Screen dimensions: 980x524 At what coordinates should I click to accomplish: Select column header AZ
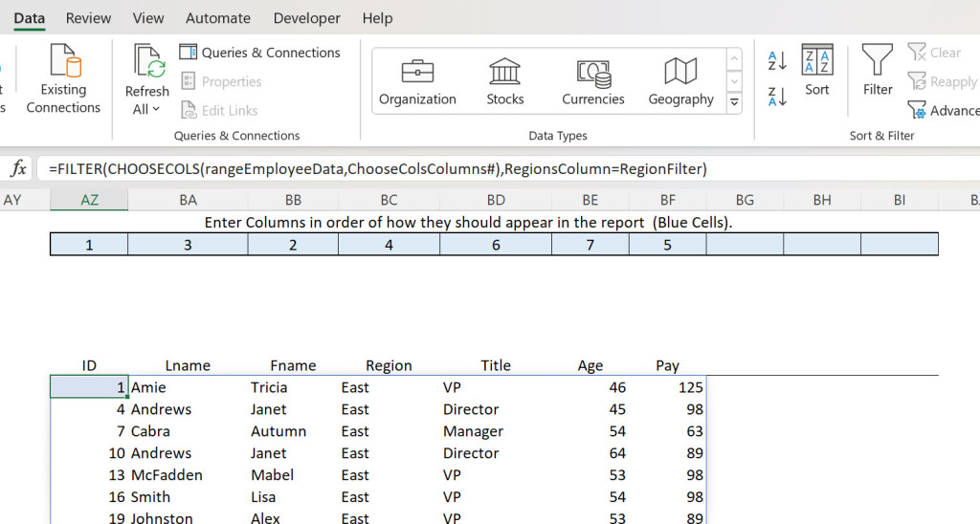click(89, 200)
